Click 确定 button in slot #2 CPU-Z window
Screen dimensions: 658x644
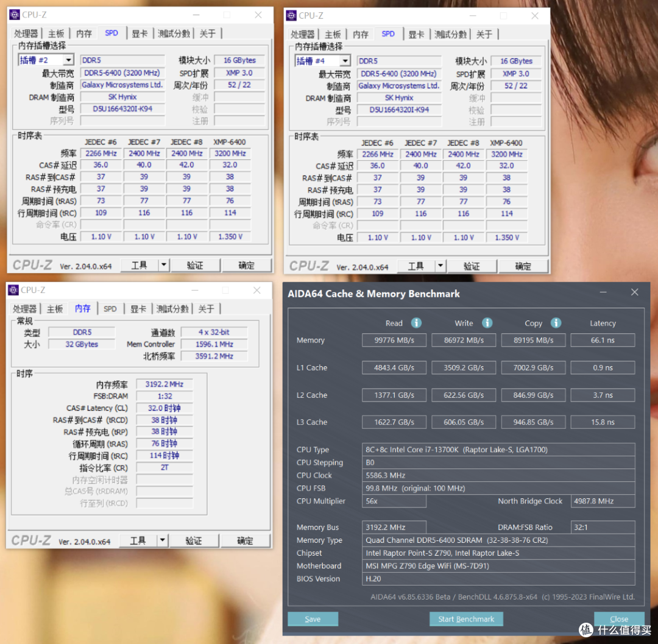point(246,265)
